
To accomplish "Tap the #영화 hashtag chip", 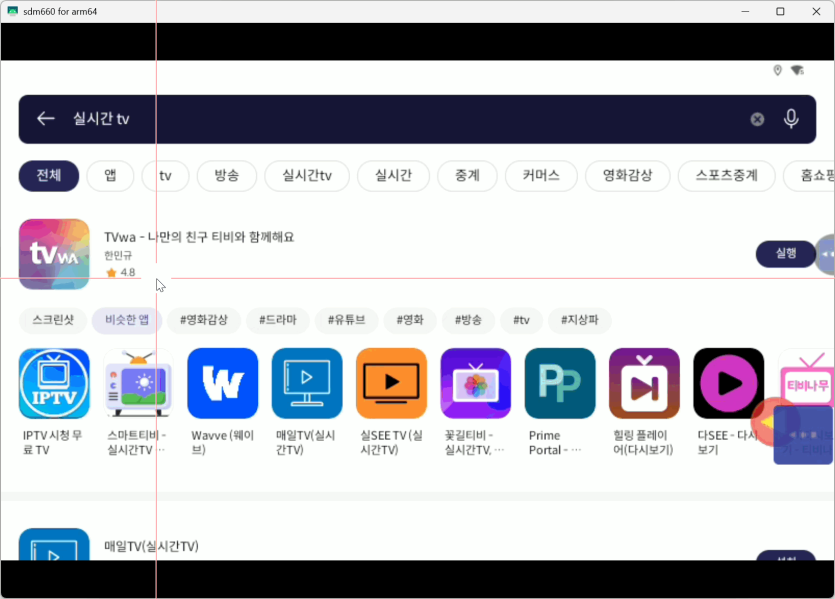I will pos(410,320).
